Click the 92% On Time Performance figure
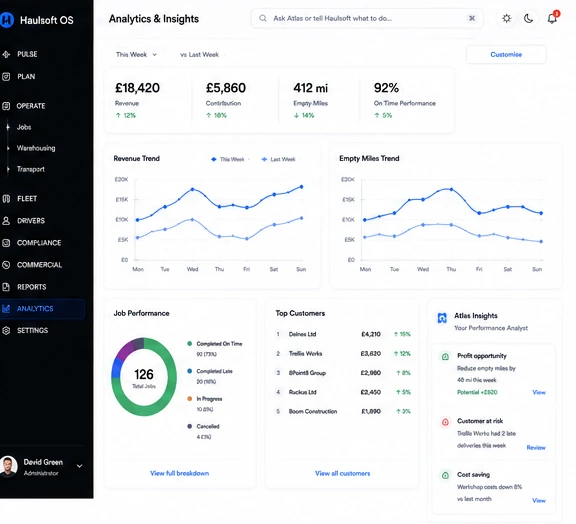 click(386, 88)
